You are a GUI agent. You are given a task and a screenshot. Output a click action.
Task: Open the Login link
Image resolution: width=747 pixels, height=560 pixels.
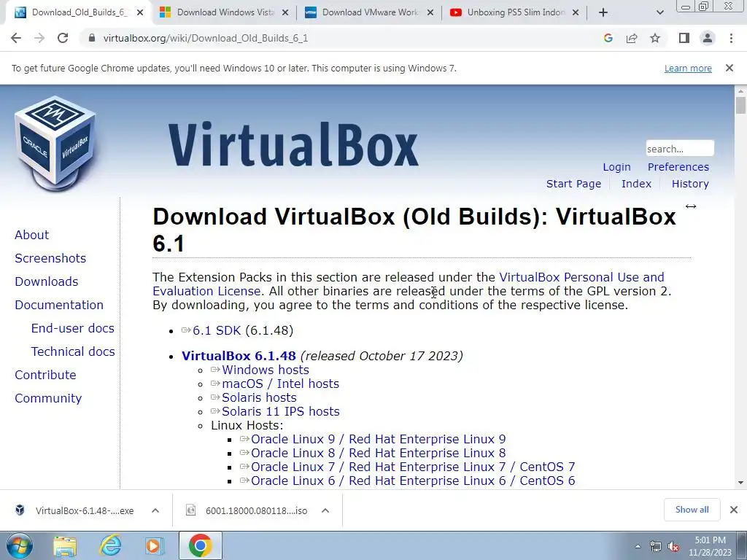(616, 167)
